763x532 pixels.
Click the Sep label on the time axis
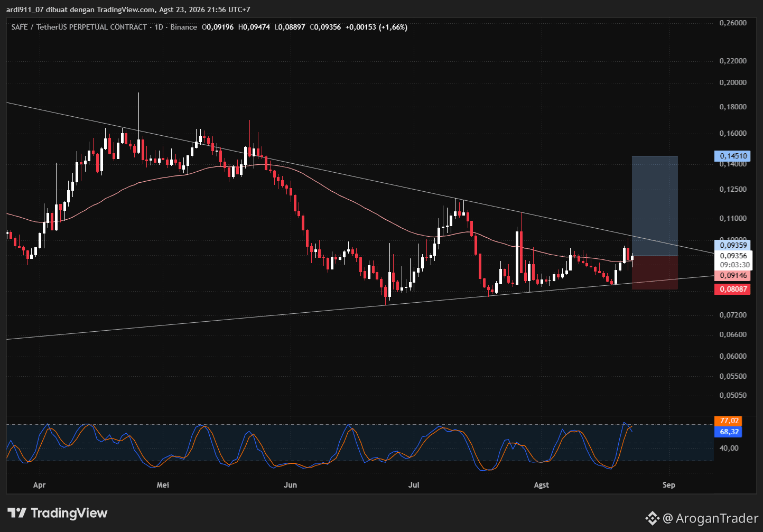669,485
